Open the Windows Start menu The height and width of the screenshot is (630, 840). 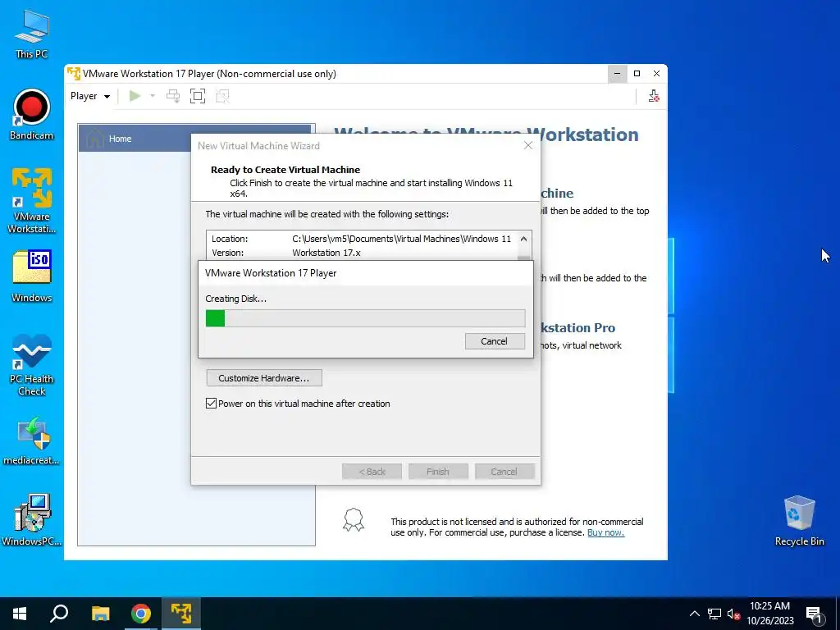coord(20,614)
